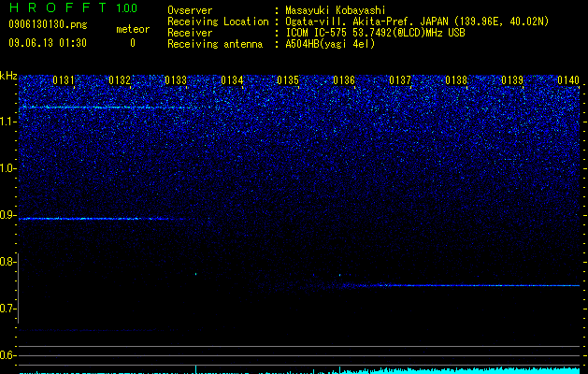Click the meteor count value 0
Screen dimensions: 588x374
pyautogui.click(x=133, y=43)
